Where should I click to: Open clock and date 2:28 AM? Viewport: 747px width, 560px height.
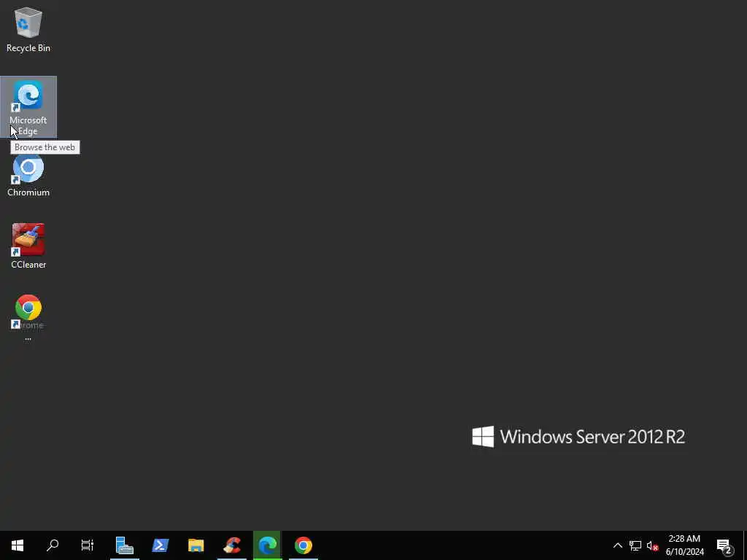(x=684, y=545)
